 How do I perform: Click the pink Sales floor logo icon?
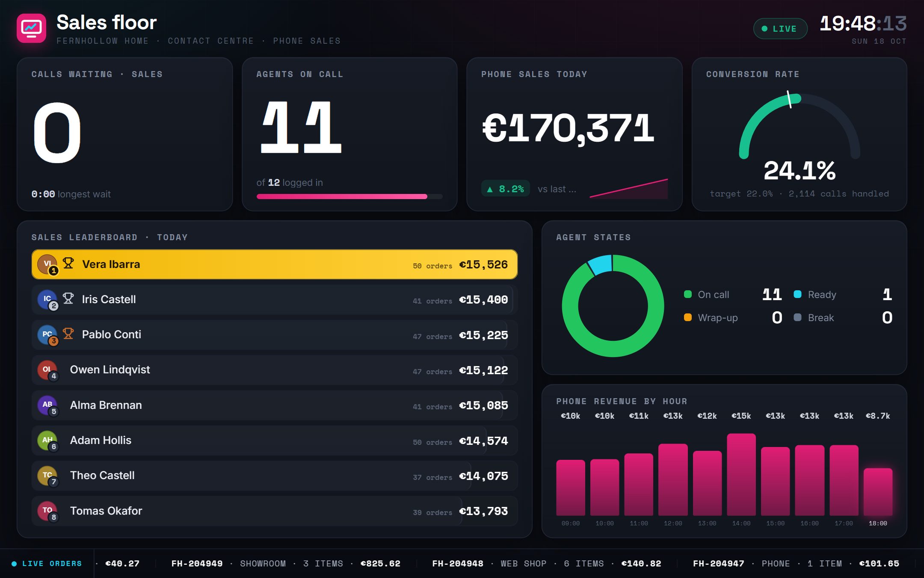[31, 28]
